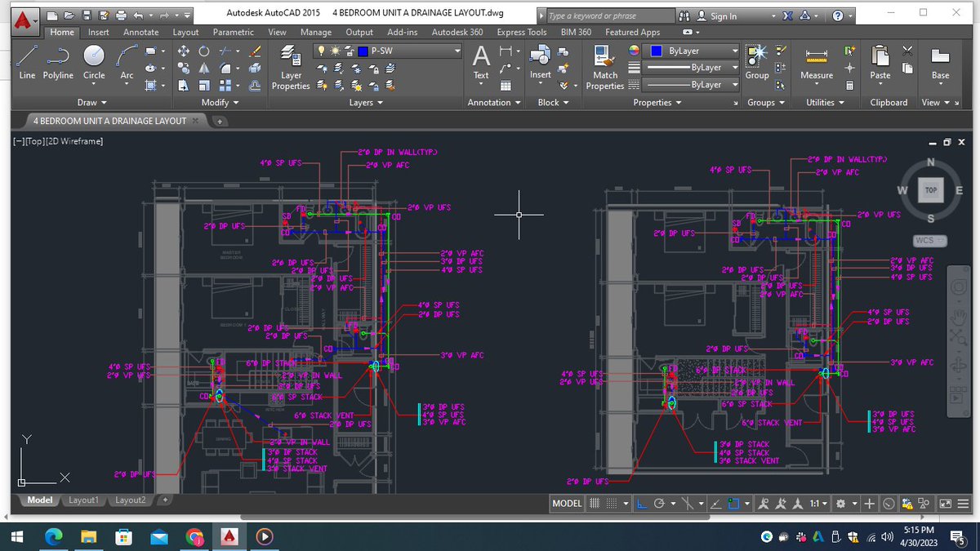Screen dimensions: 980x551
Task: Click the Hatch tool
Action: 151,85
